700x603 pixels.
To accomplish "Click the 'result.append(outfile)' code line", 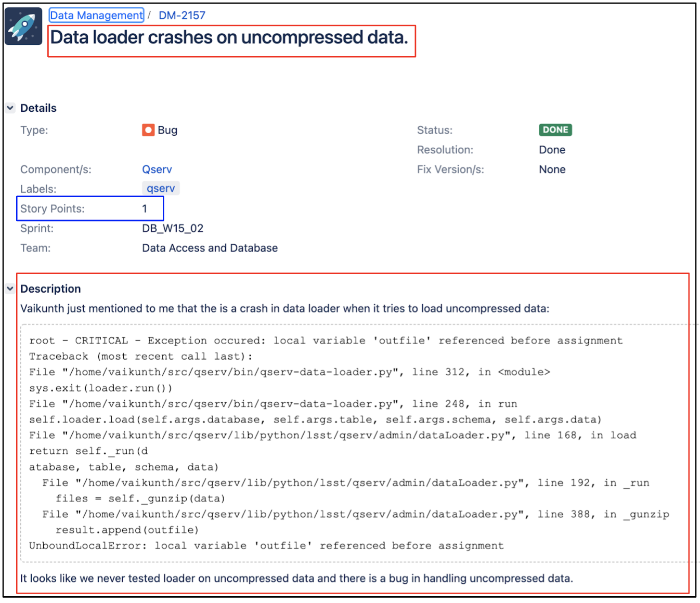I will click(x=127, y=530).
